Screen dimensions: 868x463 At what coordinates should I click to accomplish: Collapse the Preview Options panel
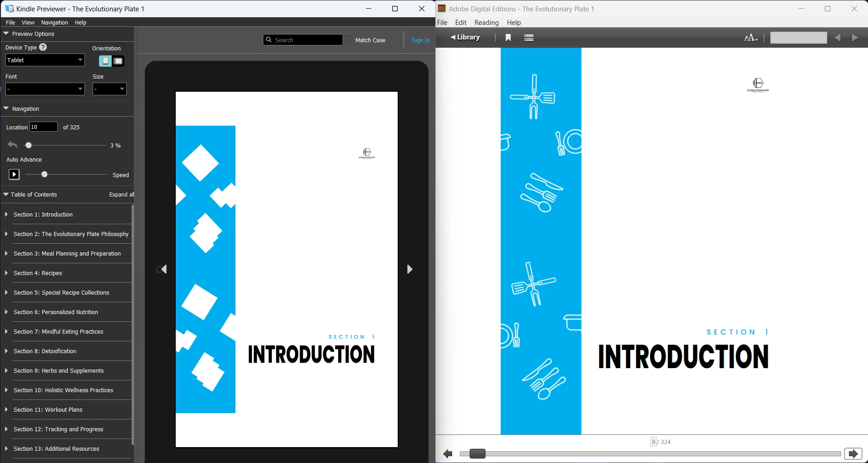[6, 34]
